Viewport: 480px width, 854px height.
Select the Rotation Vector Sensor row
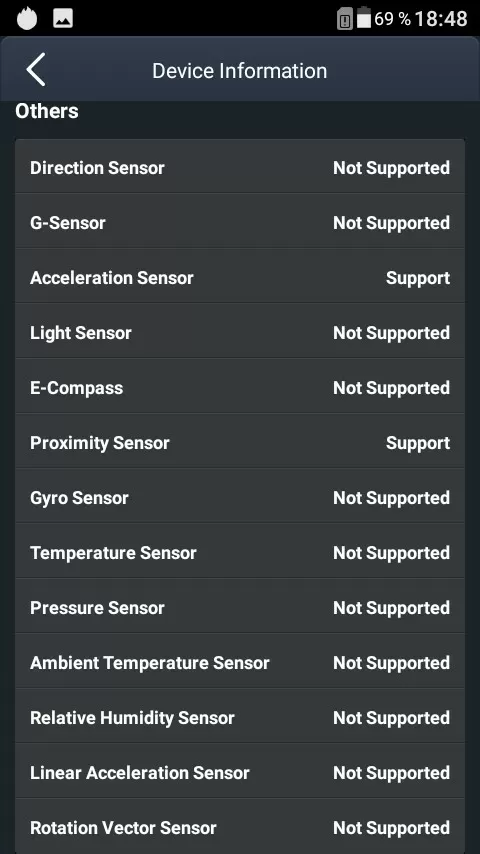[x=240, y=826]
